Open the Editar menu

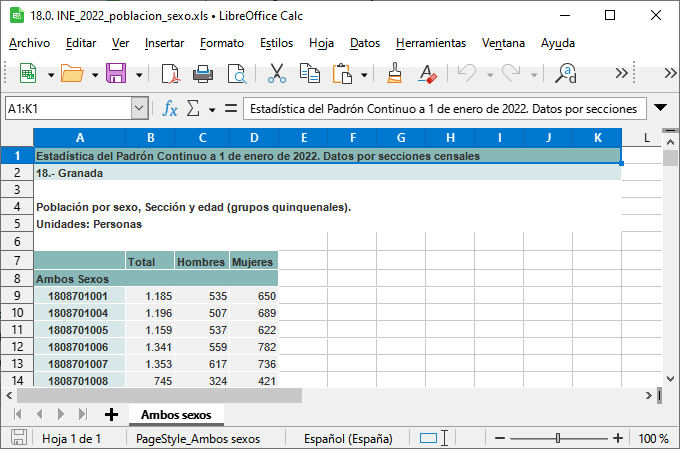coord(81,43)
